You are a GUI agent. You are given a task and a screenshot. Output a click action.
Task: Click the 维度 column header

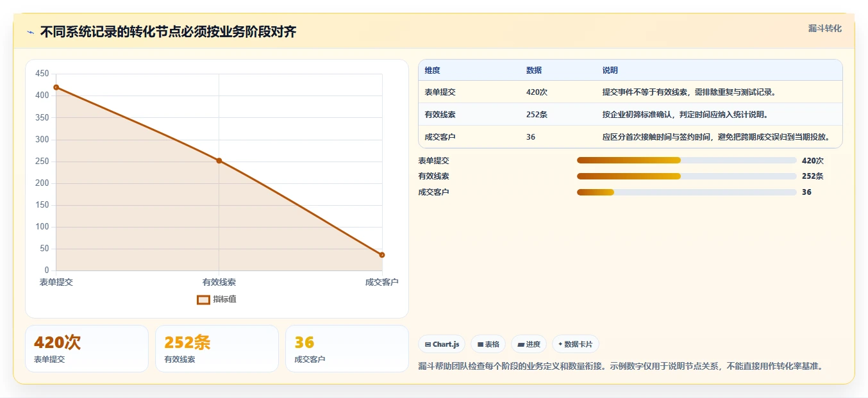tap(433, 70)
